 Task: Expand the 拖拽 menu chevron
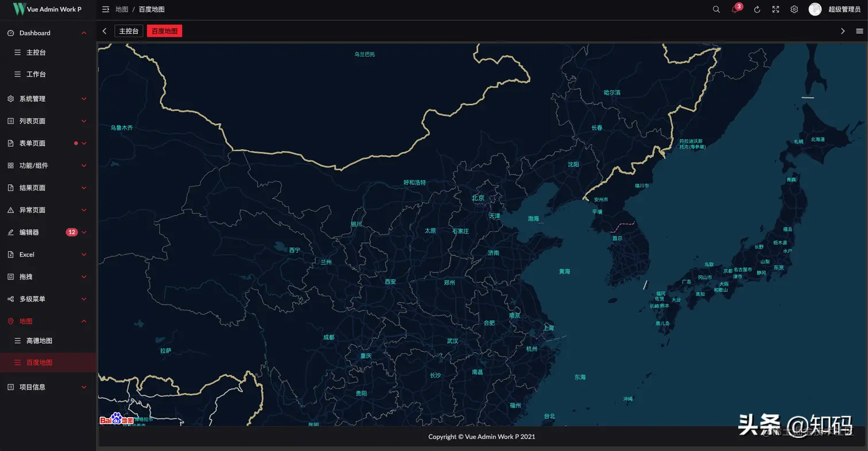coord(84,277)
